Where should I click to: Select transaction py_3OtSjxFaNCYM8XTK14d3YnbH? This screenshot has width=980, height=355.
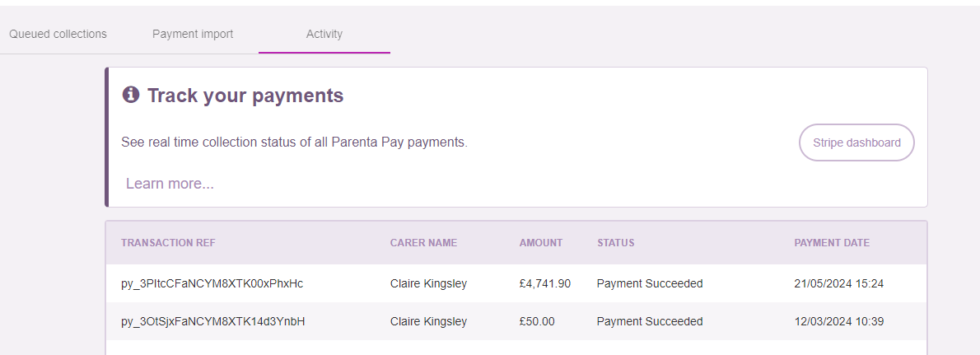coord(213,322)
